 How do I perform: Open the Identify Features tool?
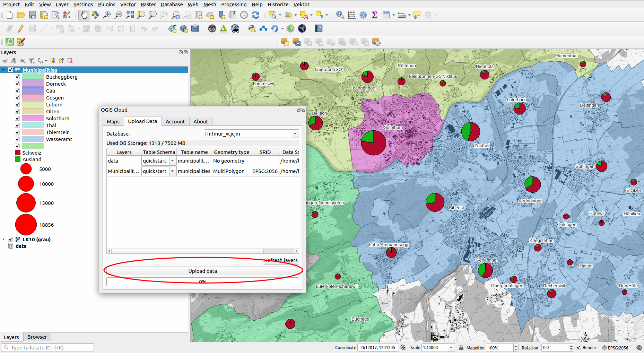(340, 15)
